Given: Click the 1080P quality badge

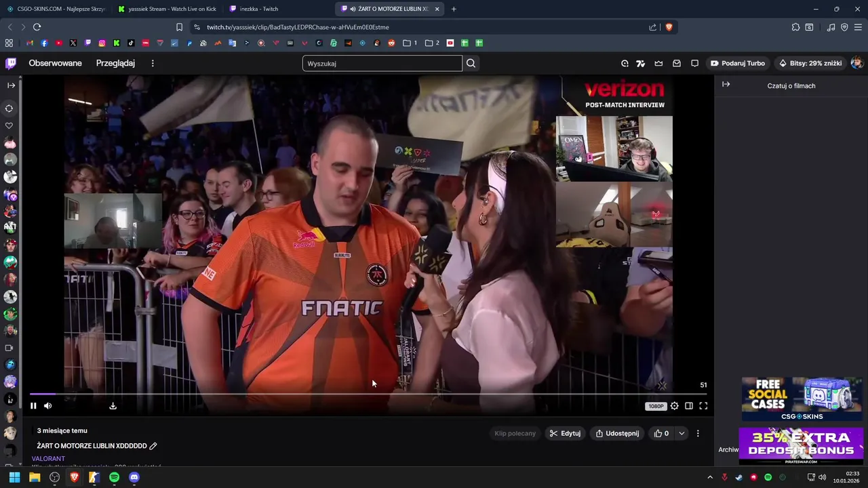Looking at the screenshot, I should pyautogui.click(x=656, y=406).
